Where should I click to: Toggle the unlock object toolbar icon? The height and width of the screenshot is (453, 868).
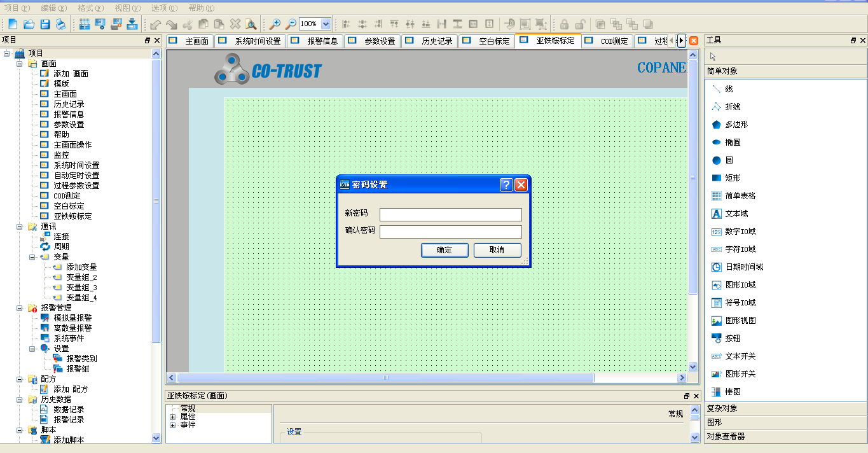coord(580,24)
